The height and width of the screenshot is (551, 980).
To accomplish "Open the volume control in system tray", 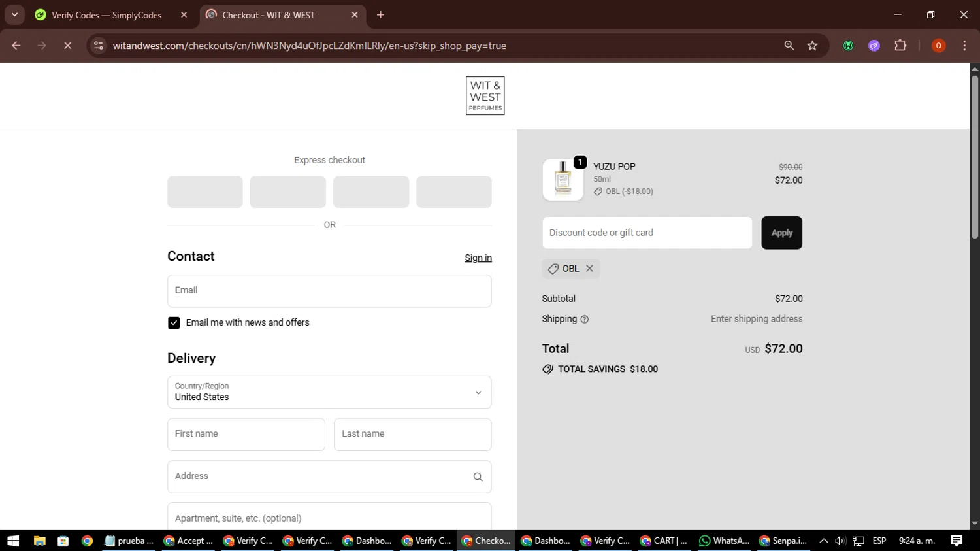I will [x=840, y=541].
